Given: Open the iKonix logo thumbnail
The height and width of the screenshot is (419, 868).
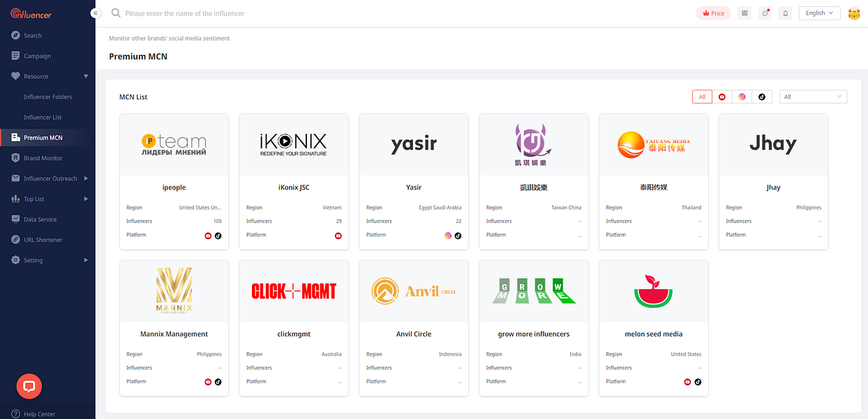Looking at the screenshot, I should tap(294, 145).
